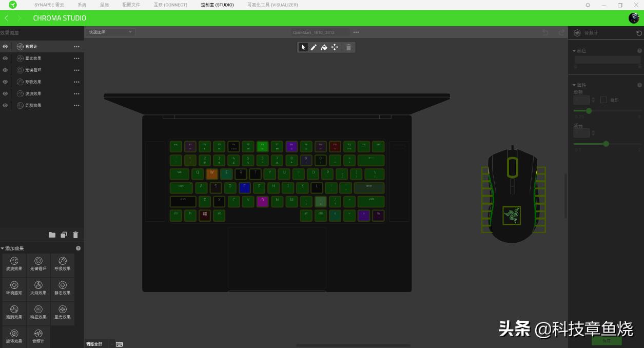The width and height of the screenshot is (644, 348).
Task: Click the green save button
Action: [x=607, y=340]
